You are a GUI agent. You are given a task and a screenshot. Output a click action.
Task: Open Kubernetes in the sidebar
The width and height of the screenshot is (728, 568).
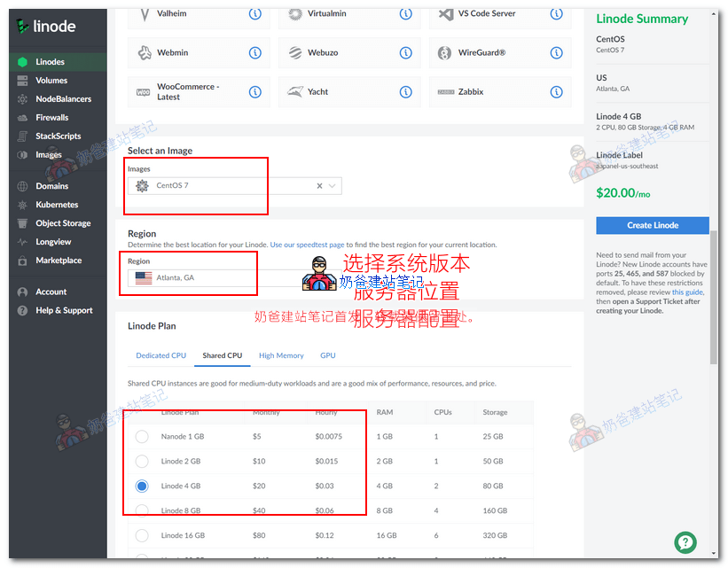[x=57, y=205]
